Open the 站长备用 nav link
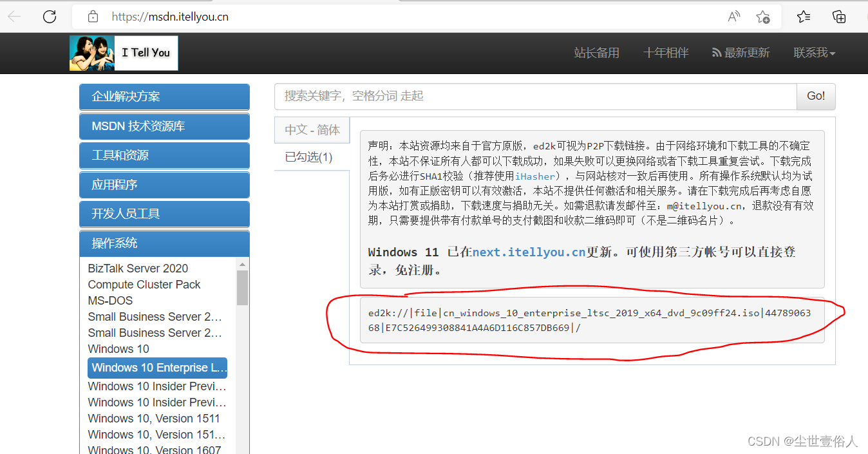 click(596, 53)
